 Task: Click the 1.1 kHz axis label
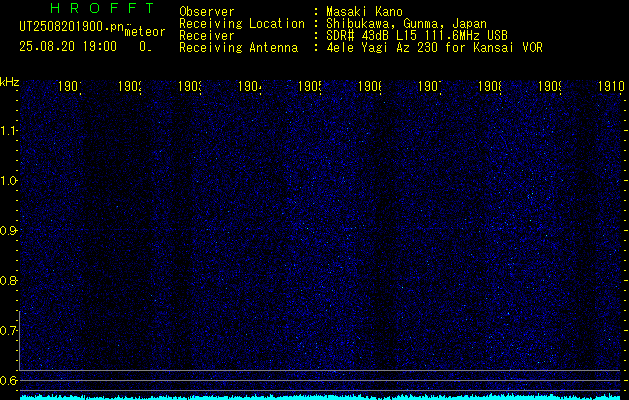[8, 131]
